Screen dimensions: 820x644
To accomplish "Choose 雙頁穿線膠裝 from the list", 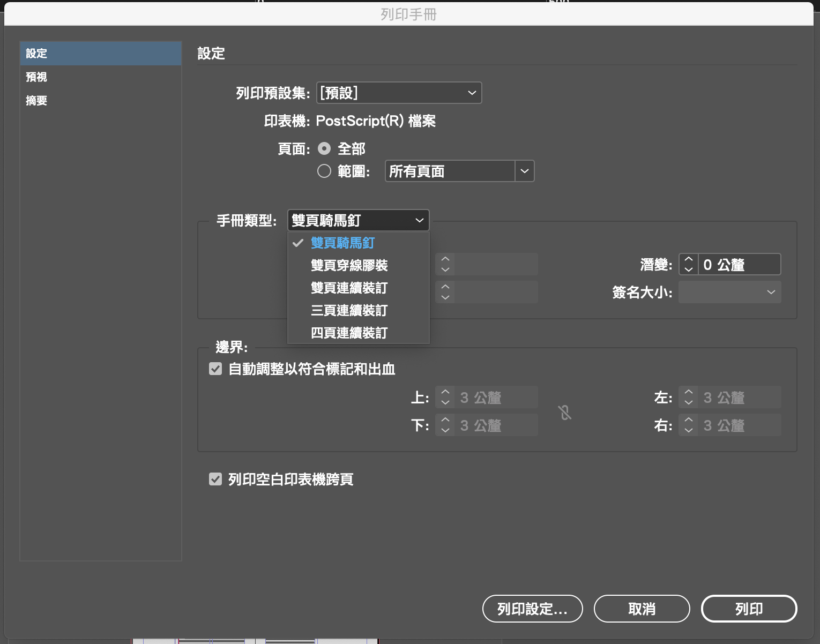I will [349, 265].
